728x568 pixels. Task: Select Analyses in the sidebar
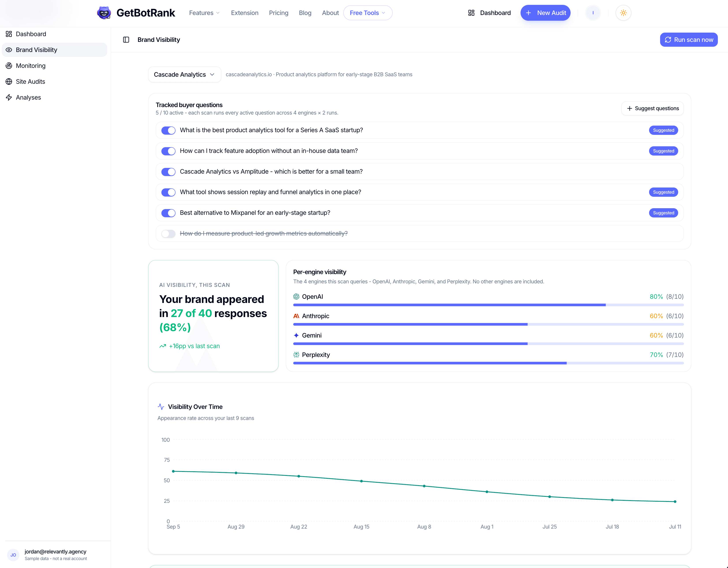coord(54,97)
